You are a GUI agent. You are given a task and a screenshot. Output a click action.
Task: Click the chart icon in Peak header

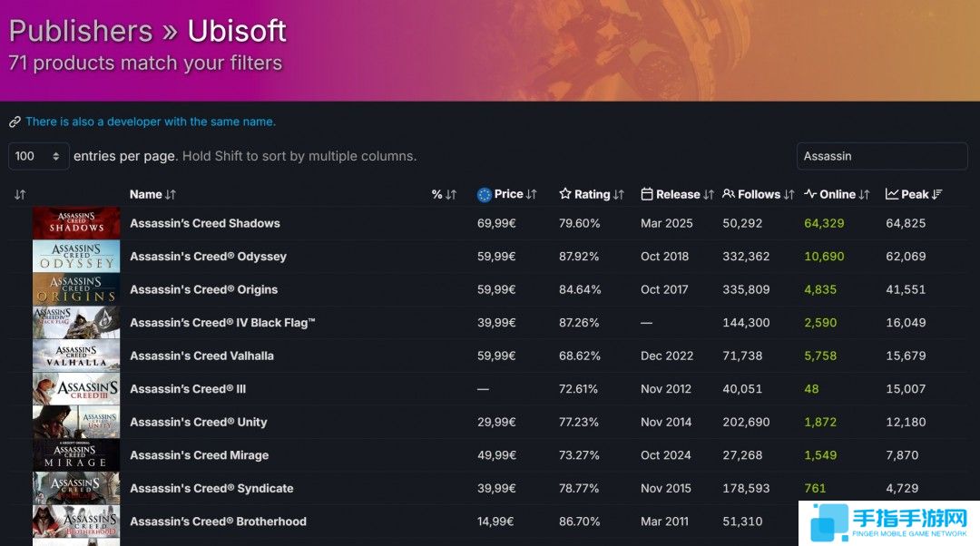892,194
